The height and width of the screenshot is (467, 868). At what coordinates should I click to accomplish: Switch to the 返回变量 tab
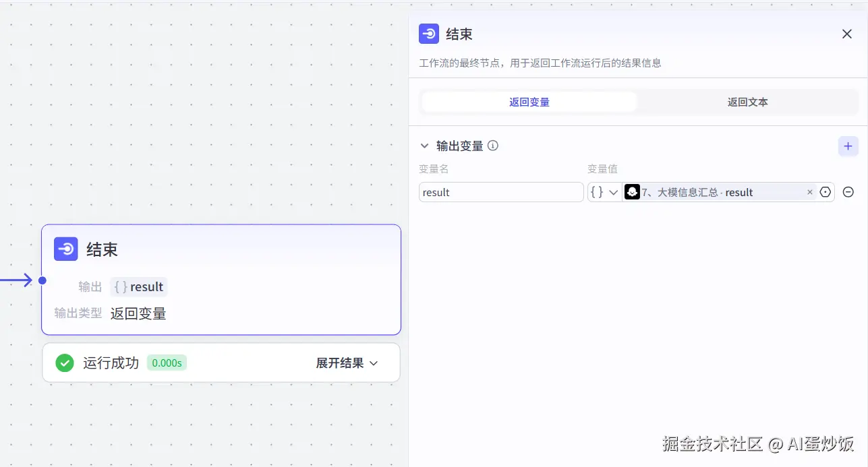(529, 102)
